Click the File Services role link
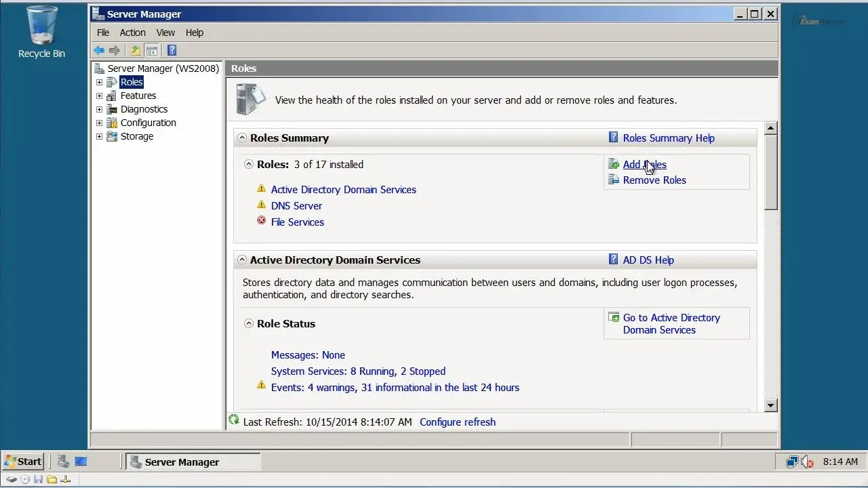Image resolution: width=868 pixels, height=488 pixels. 298,222
